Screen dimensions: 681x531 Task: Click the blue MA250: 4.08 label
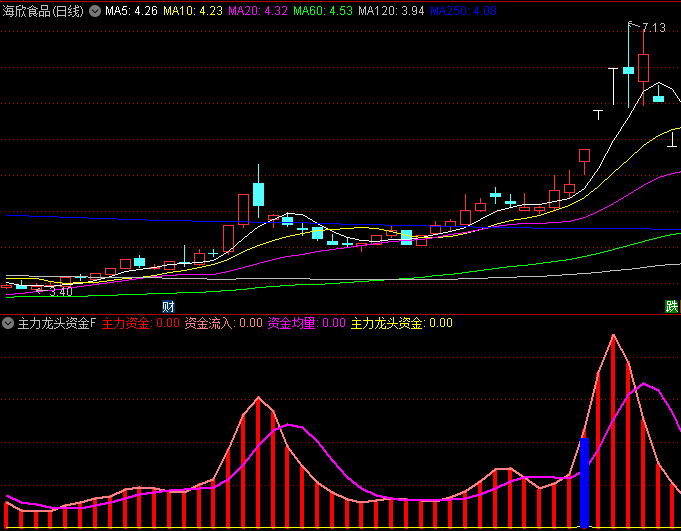pyautogui.click(x=463, y=11)
